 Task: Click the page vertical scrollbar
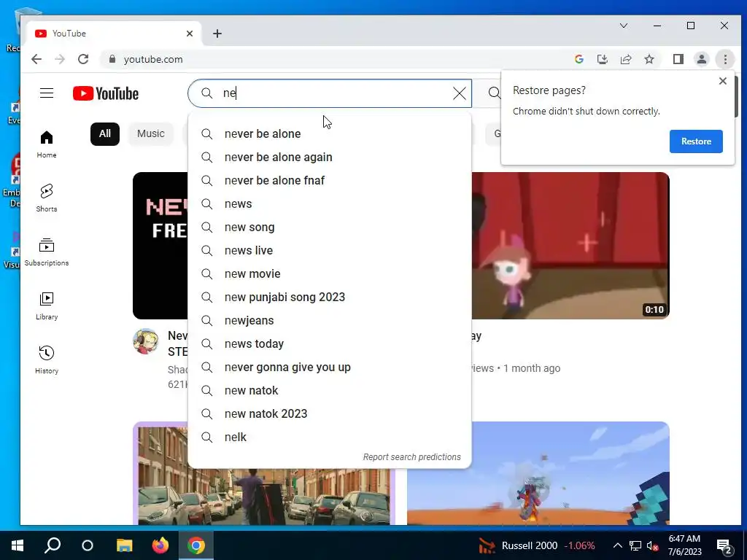737,97
